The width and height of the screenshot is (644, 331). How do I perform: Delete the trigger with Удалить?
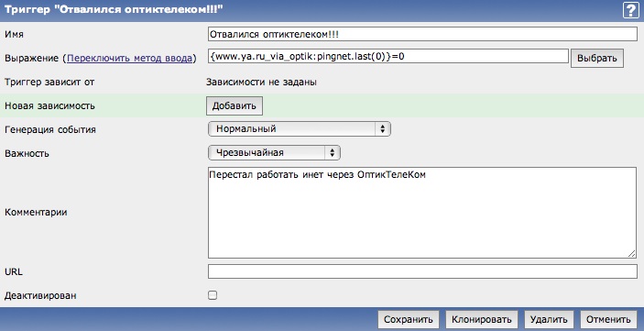(549, 319)
